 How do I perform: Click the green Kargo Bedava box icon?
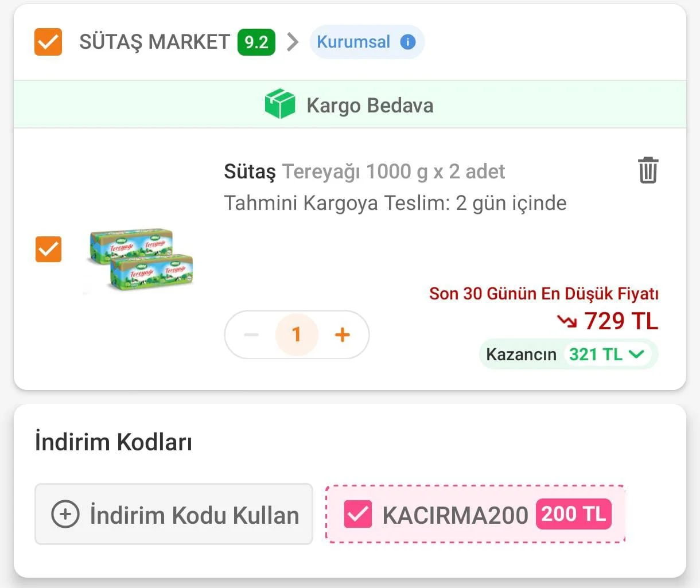280,104
